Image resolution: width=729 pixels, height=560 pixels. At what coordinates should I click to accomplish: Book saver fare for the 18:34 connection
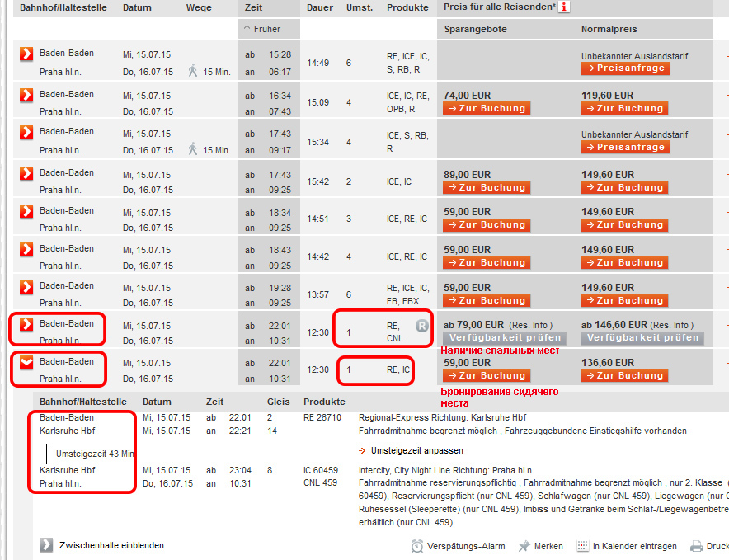click(x=487, y=224)
